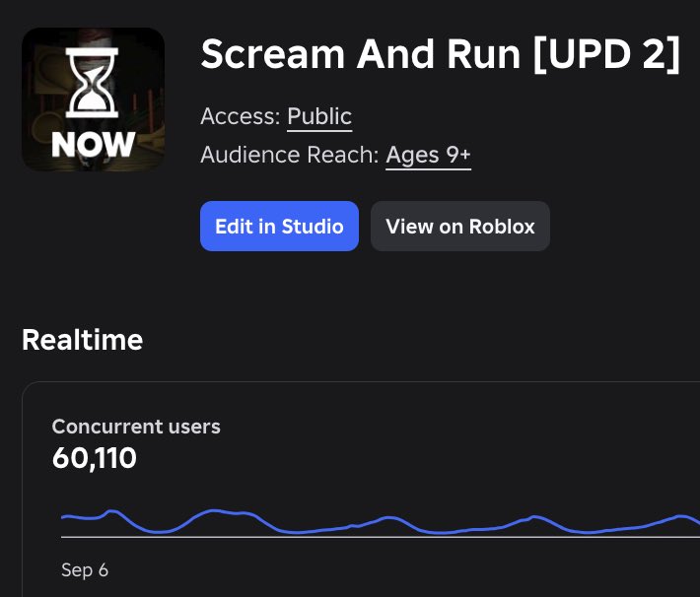This screenshot has height=597, width=700.
Task: Click the Edit in Studio button
Action: tap(279, 227)
